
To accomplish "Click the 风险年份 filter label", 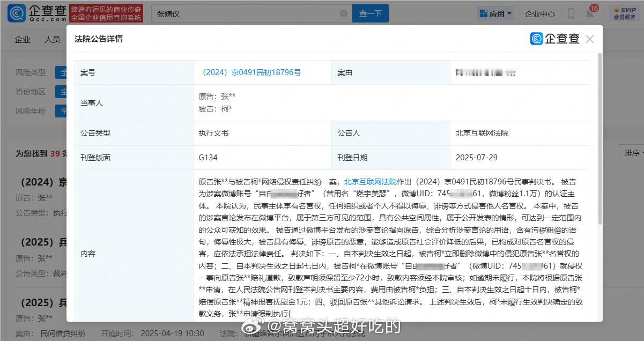I will click(x=31, y=112).
